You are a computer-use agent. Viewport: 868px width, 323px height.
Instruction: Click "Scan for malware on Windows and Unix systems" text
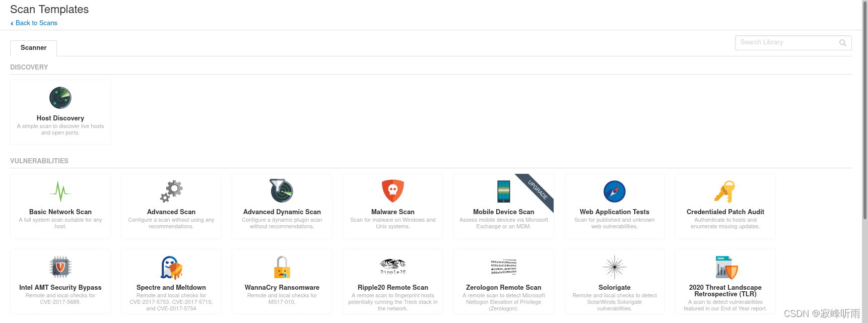point(393,223)
